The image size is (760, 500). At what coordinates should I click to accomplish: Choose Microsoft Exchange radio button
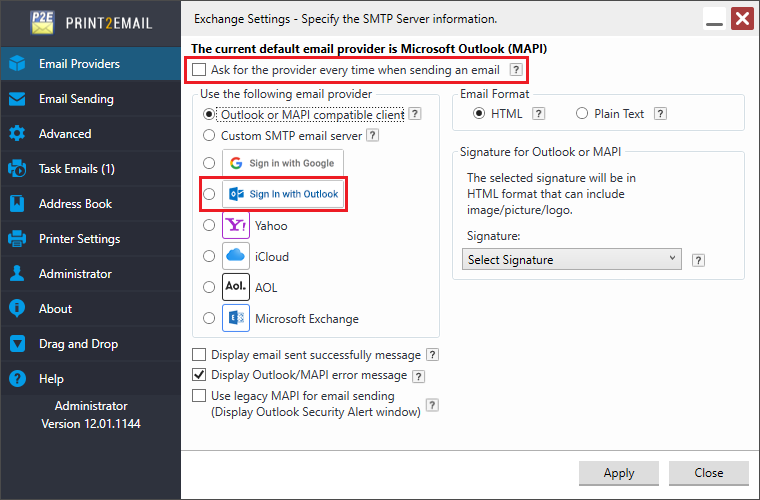[x=209, y=318]
